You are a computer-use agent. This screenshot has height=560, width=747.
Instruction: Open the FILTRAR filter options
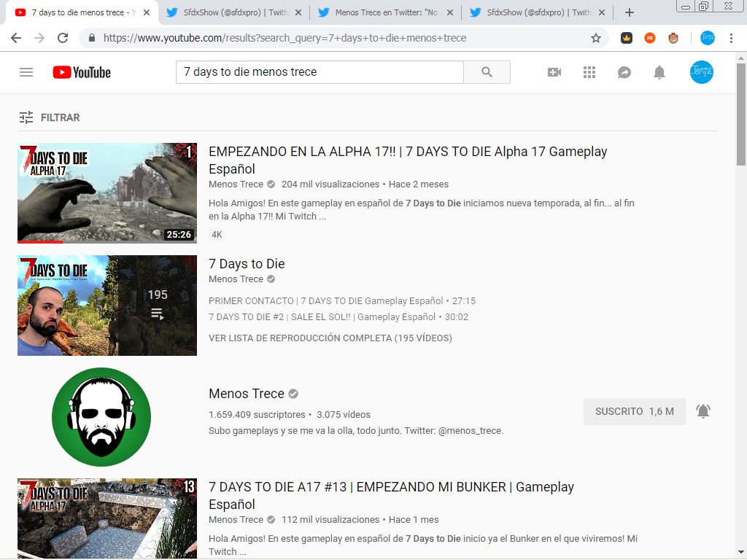pyautogui.click(x=50, y=117)
